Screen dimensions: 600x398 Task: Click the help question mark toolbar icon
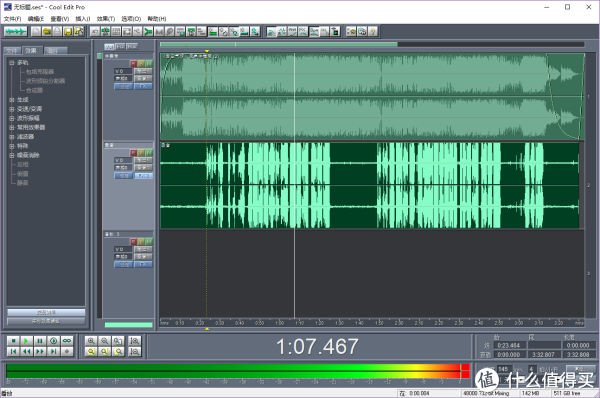tap(373, 31)
